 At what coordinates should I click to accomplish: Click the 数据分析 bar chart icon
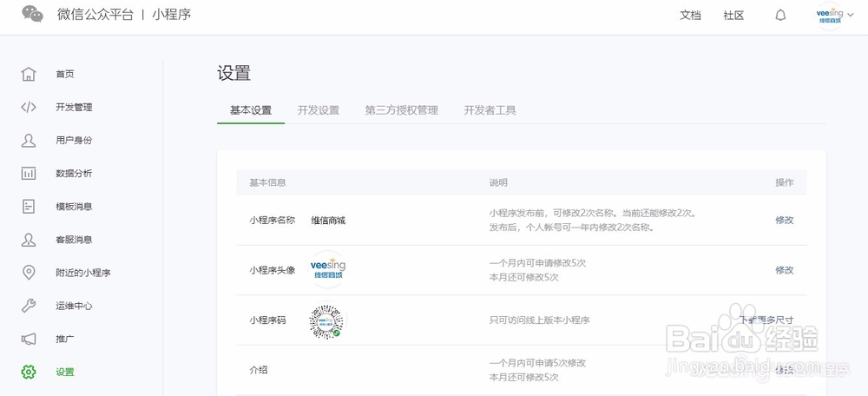pyautogui.click(x=29, y=173)
